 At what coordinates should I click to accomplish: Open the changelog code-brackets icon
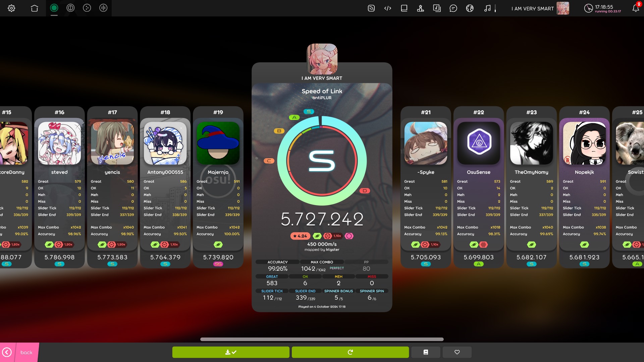coord(388,8)
